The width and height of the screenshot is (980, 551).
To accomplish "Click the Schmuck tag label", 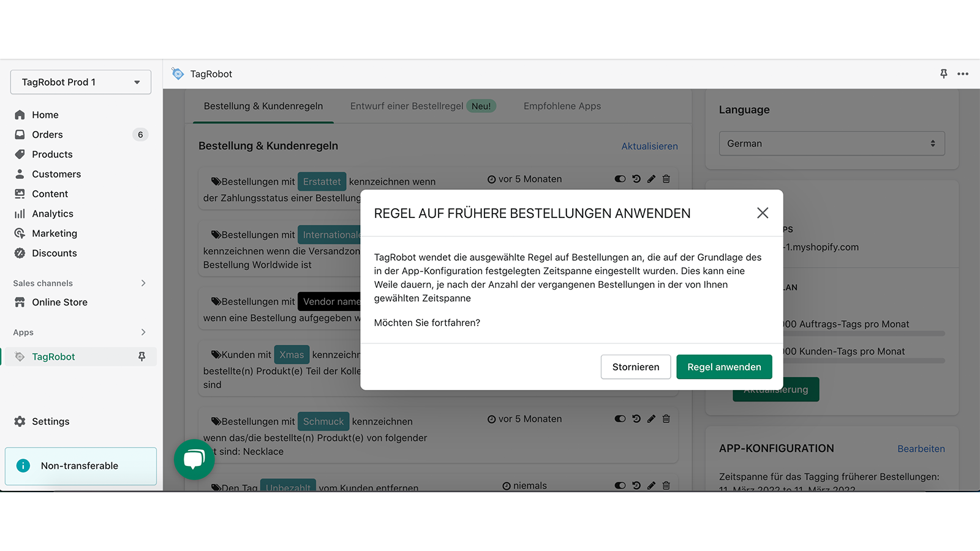I will click(x=323, y=421).
